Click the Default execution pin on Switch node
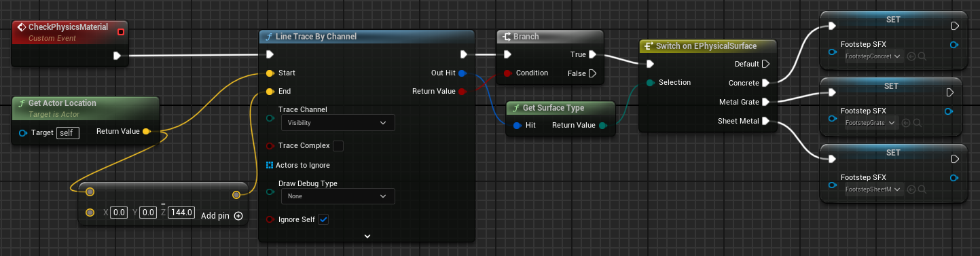 point(765,64)
